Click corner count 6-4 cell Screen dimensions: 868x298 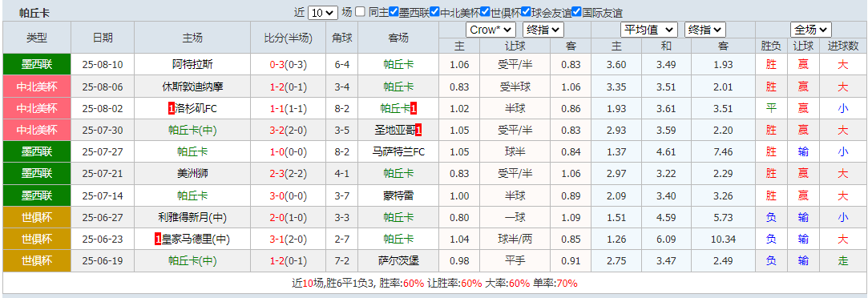click(x=342, y=65)
